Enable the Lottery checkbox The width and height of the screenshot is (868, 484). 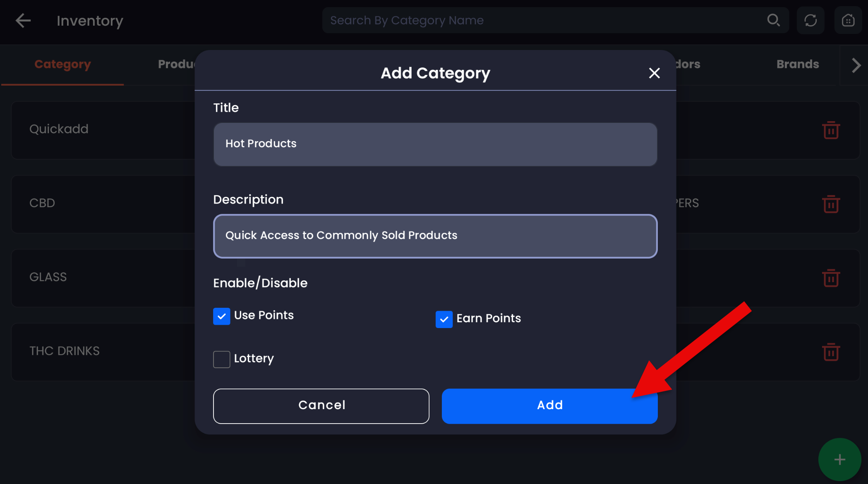click(x=222, y=359)
